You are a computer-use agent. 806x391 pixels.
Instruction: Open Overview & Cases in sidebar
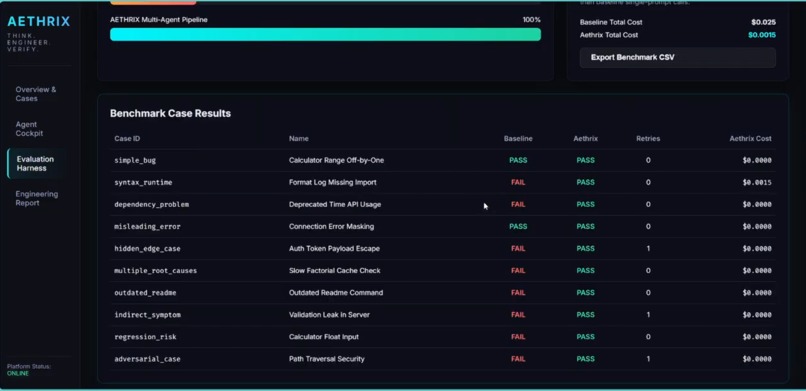(36, 94)
